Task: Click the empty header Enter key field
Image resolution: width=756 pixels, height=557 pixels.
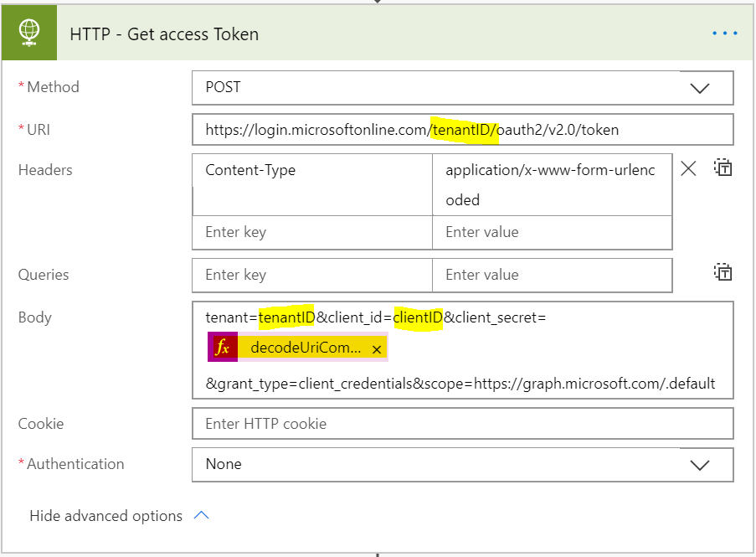Action: (312, 232)
